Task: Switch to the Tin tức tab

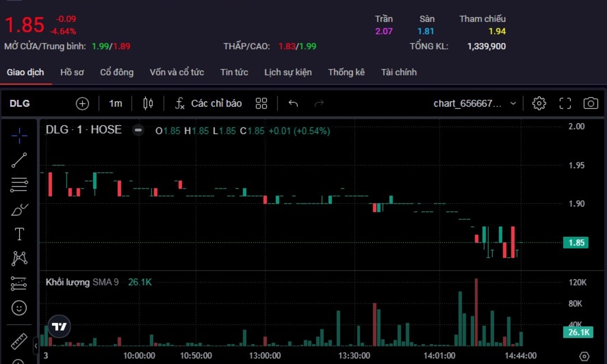Action: 234,72
